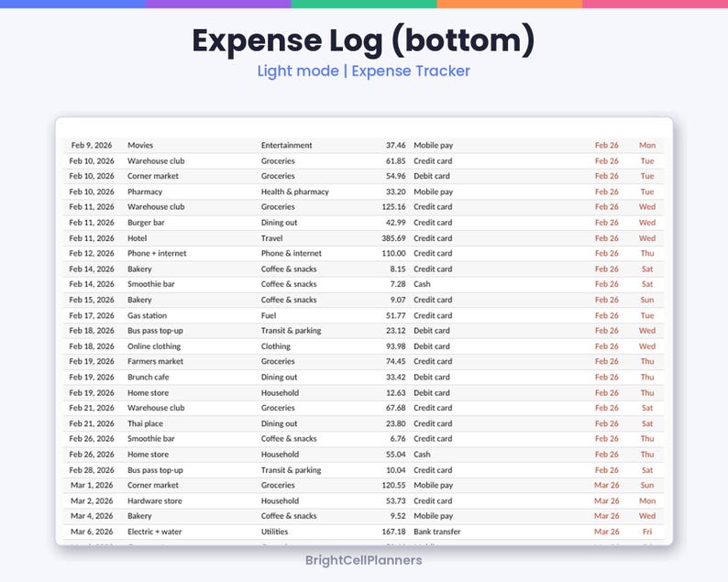Screen dimensions: 728x582
Task: Click the 9.07 amount cell
Action: click(398, 300)
